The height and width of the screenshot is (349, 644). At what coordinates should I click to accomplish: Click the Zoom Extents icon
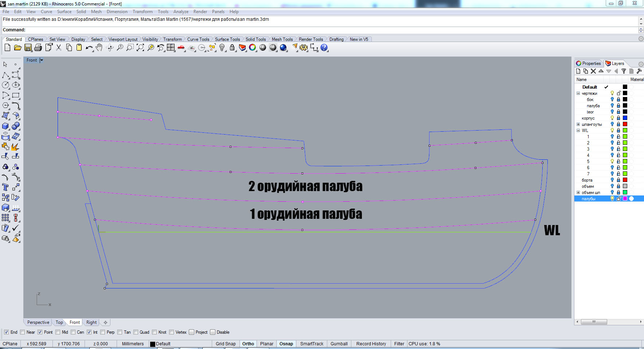coord(140,48)
